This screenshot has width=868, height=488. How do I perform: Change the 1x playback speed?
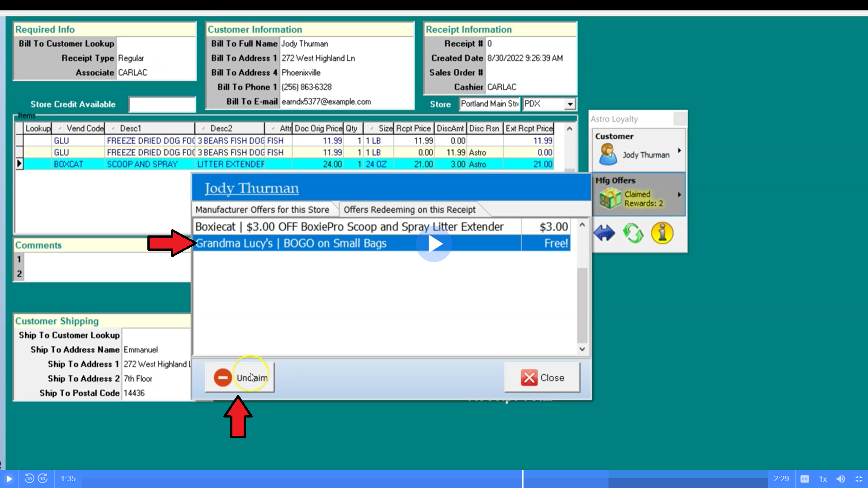(823, 479)
